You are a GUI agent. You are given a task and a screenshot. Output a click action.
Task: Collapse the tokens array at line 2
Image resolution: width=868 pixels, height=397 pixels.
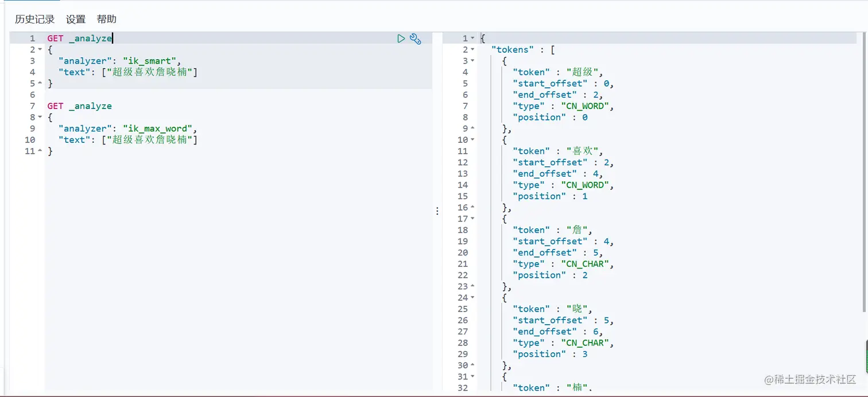click(472, 50)
